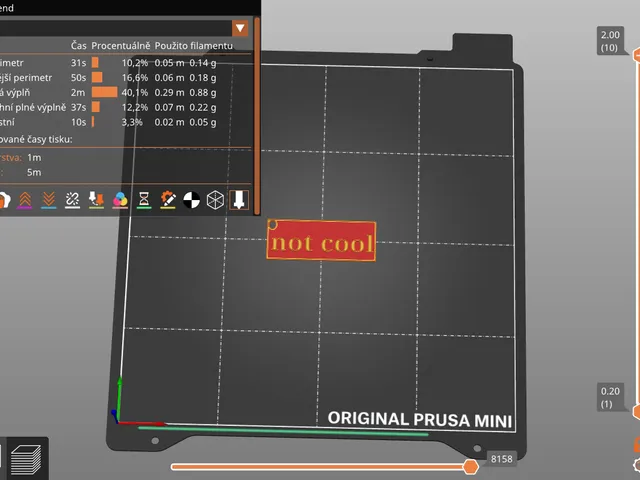This screenshot has width=640, height=480.
Task: Toggle retractions visibility (upward chevrons icon)
Action: pos(25,200)
